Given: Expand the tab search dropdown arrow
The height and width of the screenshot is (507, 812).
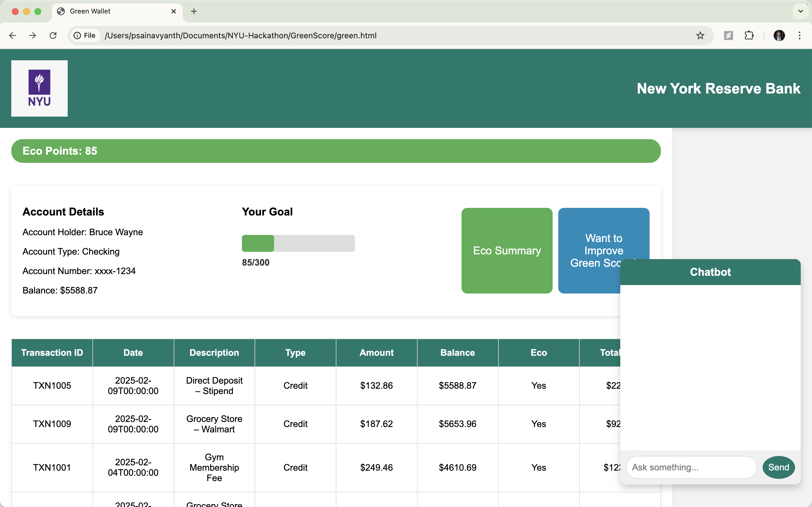Looking at the screenshot, I should [x=801, y=11].
